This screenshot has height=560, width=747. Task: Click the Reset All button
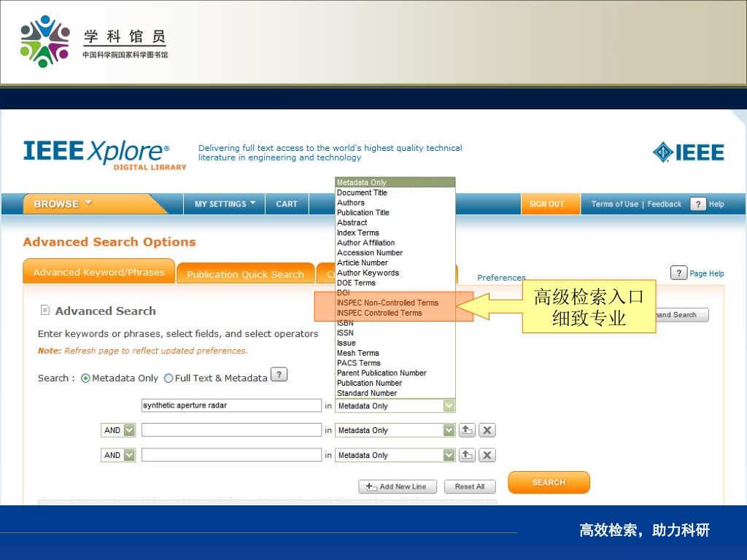click(470, 486)
